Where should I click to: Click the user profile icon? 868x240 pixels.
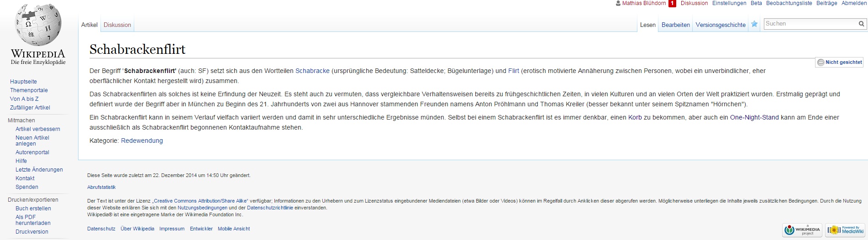tap(618, 3)
